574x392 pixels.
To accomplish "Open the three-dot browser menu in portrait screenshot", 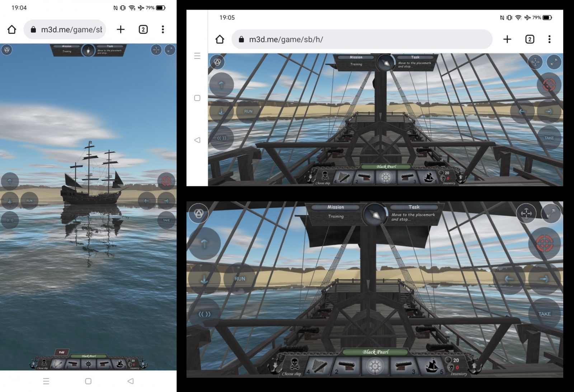I will 163,29.
